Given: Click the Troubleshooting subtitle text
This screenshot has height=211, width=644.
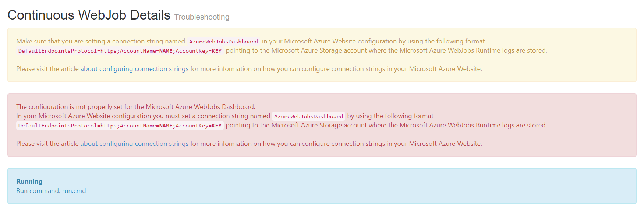Looking at the screenshot, I should coord(202,17).
